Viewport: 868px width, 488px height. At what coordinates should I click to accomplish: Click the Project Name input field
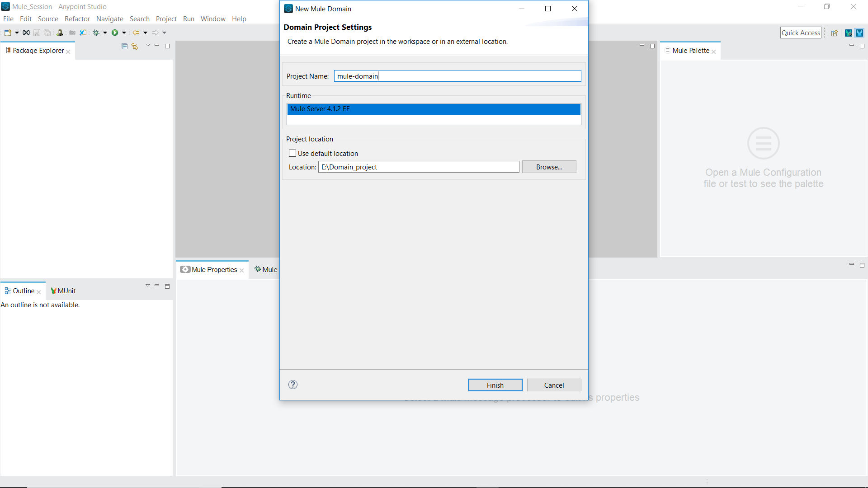pos(457,76)
